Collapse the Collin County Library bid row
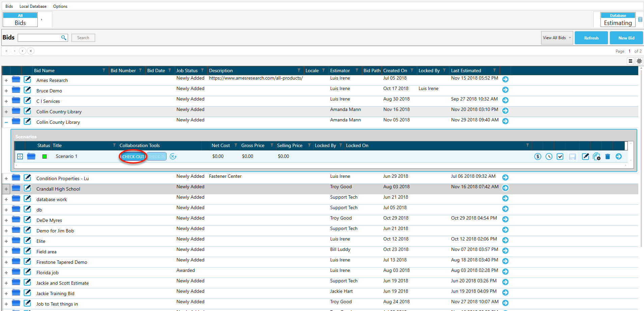 (6, 122)
